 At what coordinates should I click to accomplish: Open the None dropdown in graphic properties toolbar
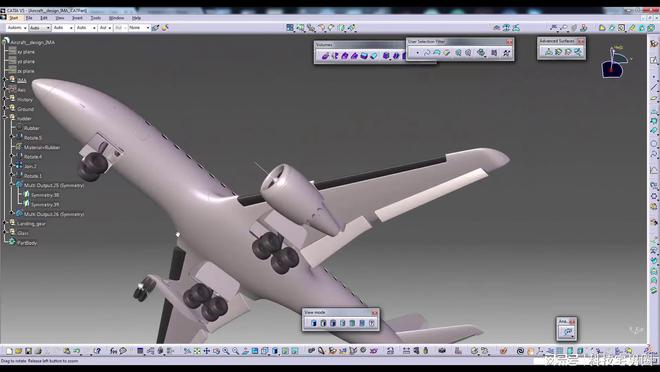[x=139, y=28]
